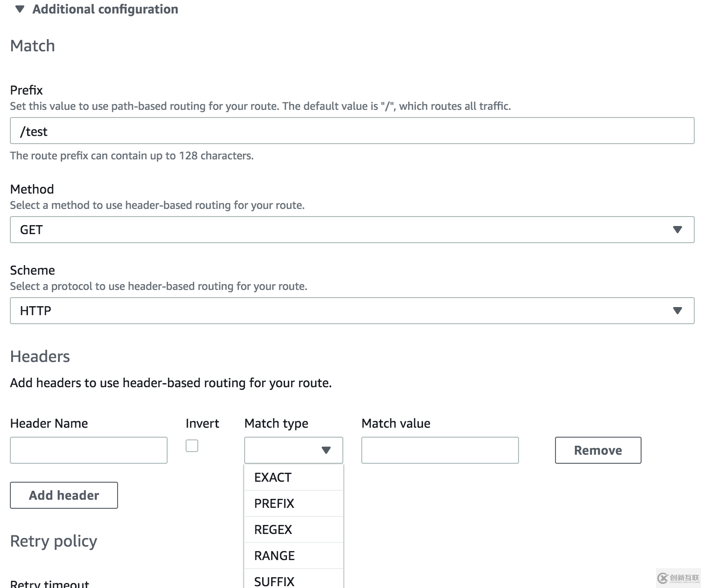The height and width of the screenshot is (588, 701).
Task: Click the Prefix input containing /test
Action: coord(351,131)
